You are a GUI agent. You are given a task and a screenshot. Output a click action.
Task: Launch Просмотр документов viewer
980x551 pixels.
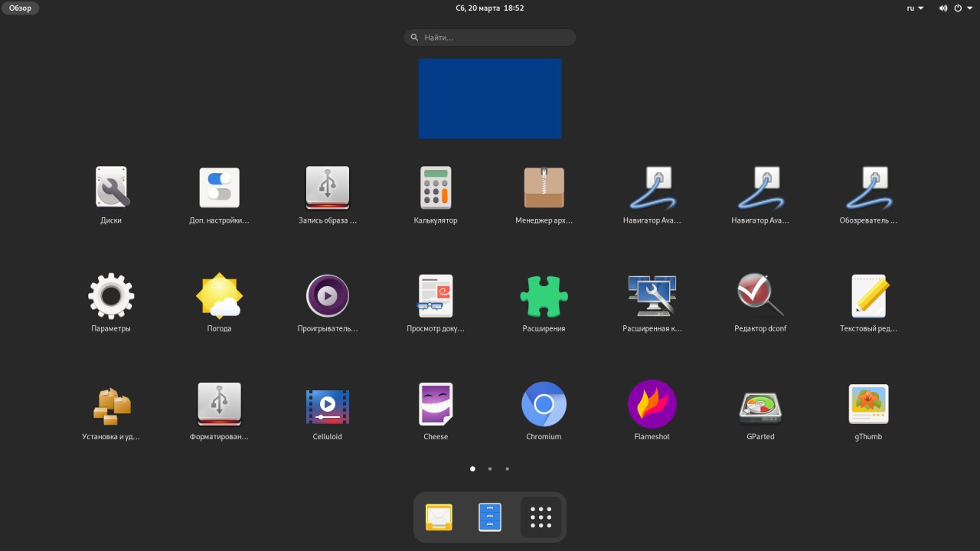click(x=436, y=295)
